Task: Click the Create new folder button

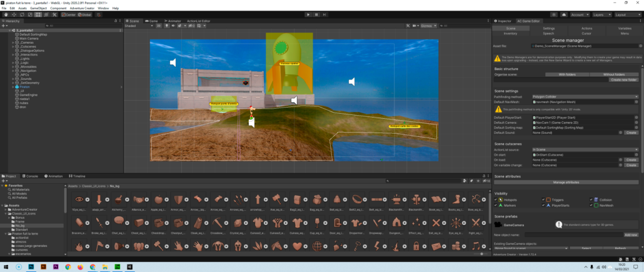Action: (624, 79)
